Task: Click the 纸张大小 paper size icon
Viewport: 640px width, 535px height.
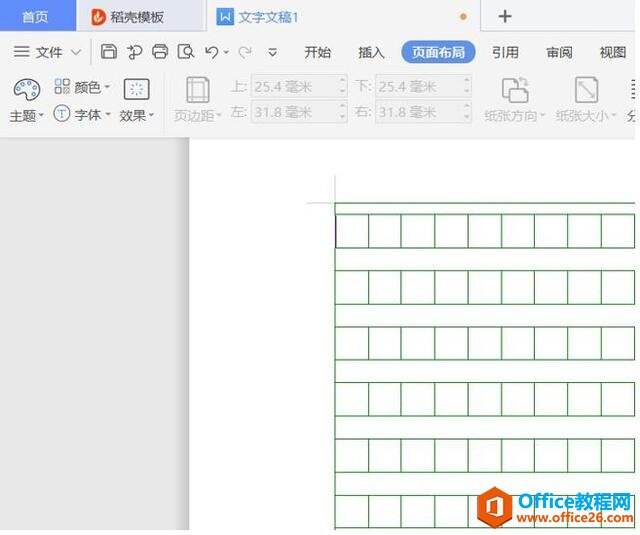Action: [586, 89]
